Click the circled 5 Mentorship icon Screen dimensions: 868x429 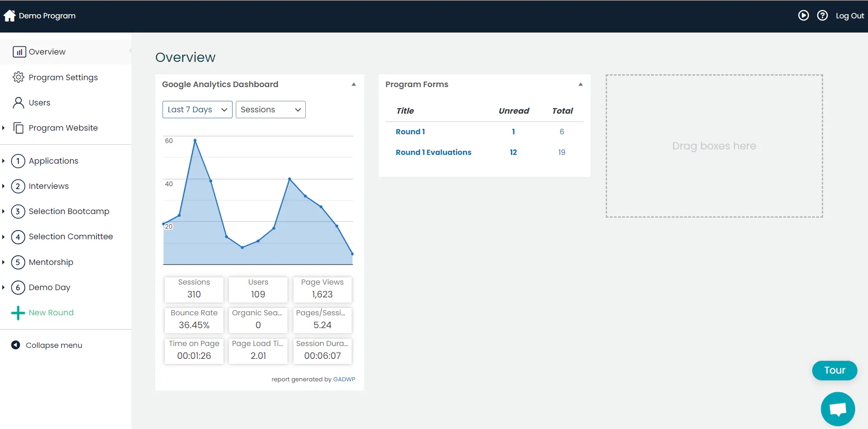(x=18, y=262)
